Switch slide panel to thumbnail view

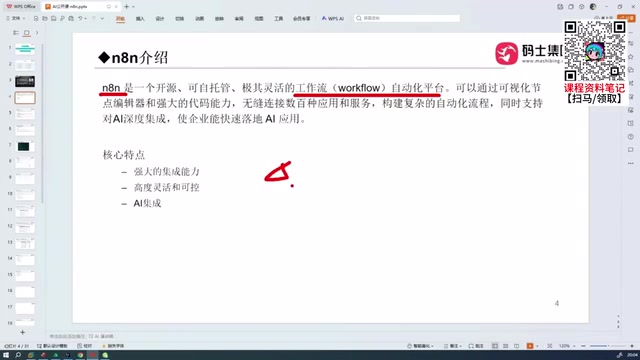pos(27,33)
